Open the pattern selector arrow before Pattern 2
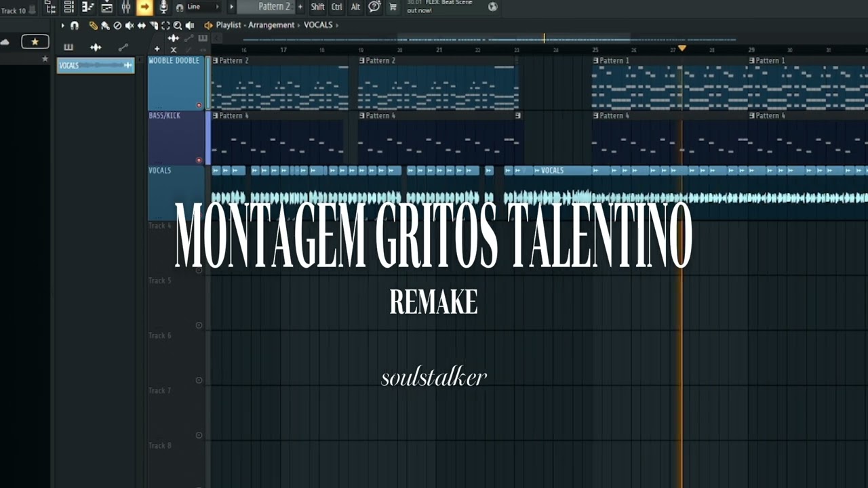This screenshot has height=488, width=868. 231,7
